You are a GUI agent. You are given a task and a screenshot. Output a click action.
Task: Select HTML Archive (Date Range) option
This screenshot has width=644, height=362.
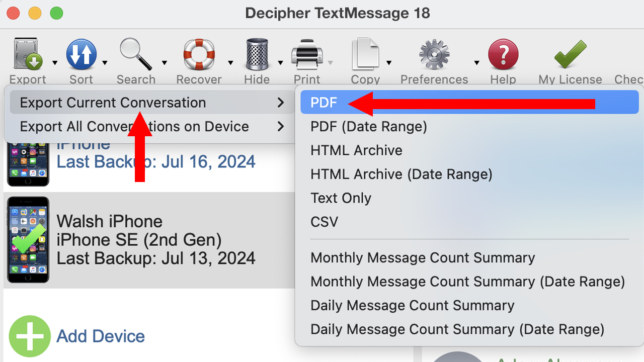401,174
